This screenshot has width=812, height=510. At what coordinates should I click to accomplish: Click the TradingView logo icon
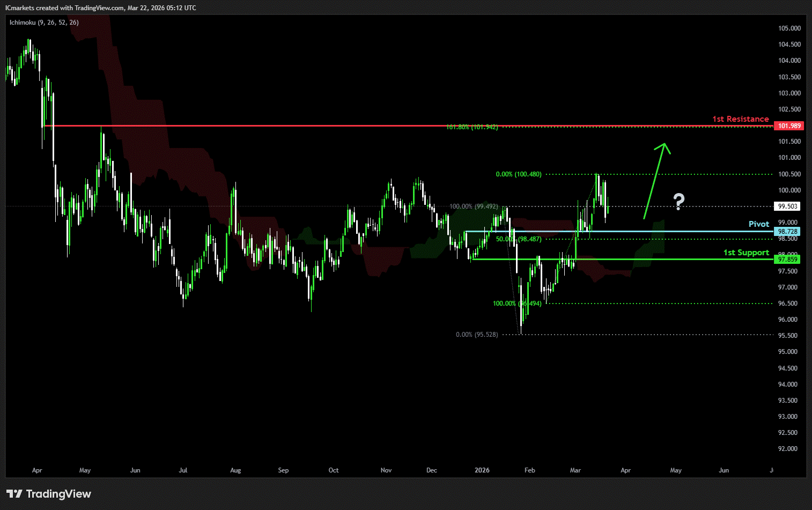pyautogui.click(x=14, y=494)
